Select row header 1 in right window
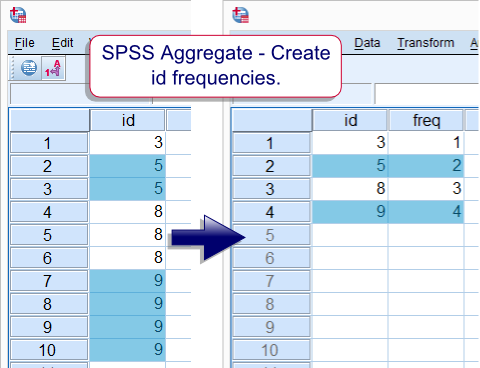 [272, 143]
